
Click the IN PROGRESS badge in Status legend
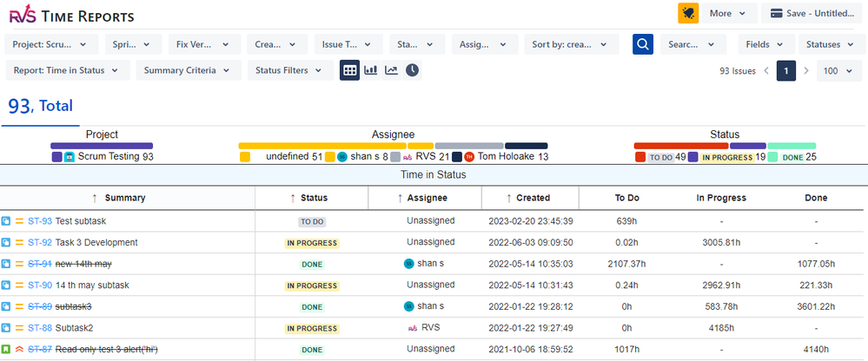(727, 158)
